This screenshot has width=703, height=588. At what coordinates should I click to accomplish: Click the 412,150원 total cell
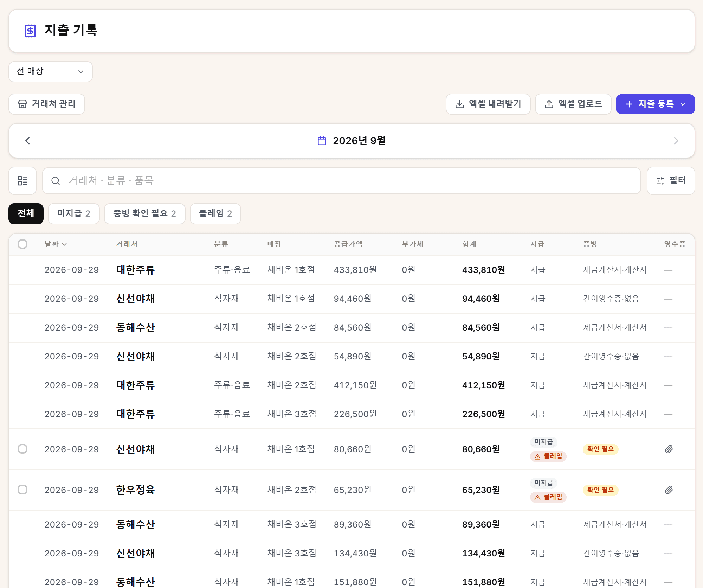(x=484, y=385)
